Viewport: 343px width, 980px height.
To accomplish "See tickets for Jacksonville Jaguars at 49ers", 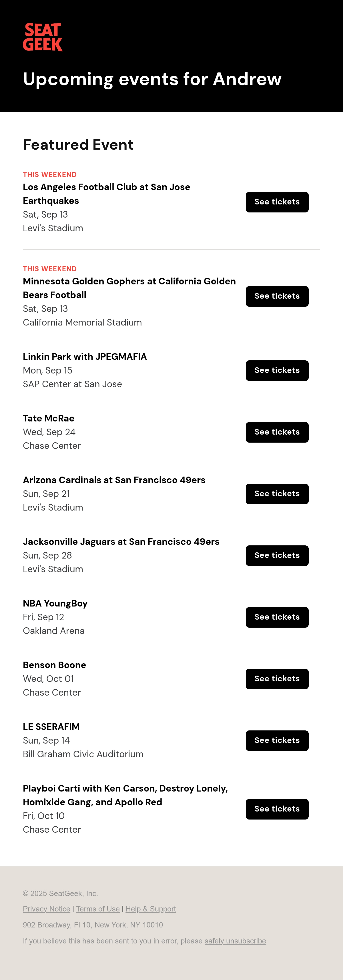I will (277, 555).
